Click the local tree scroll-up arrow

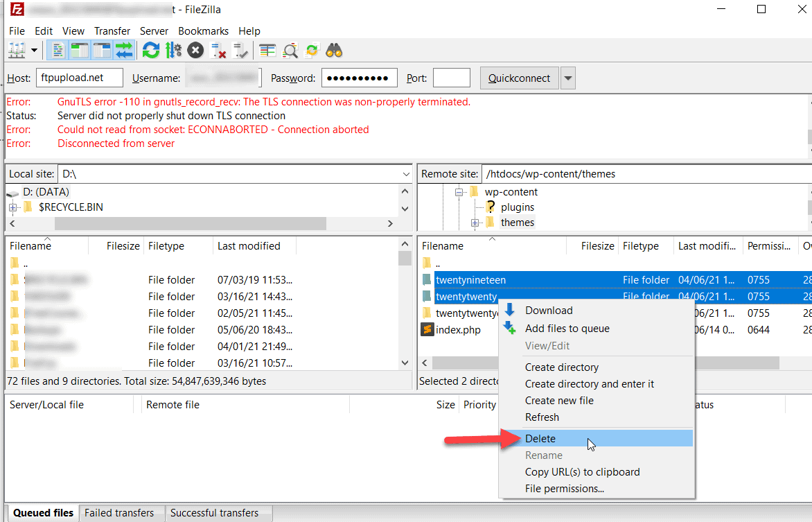(405, 192)
